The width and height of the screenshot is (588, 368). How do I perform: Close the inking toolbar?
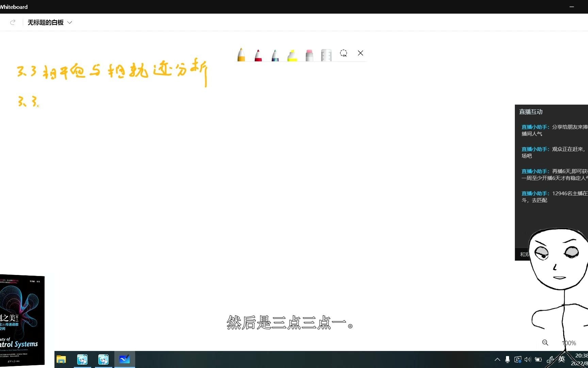(x=360, y=53)
